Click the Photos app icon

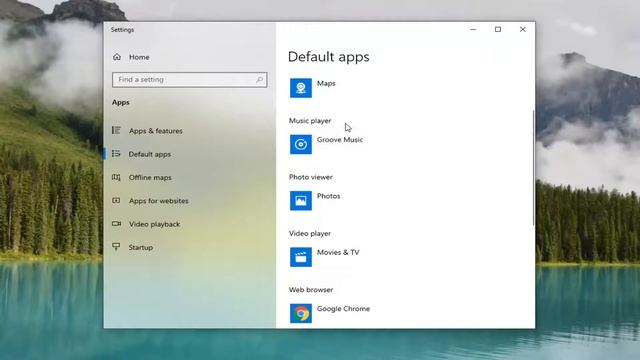(x=301, y=201)
